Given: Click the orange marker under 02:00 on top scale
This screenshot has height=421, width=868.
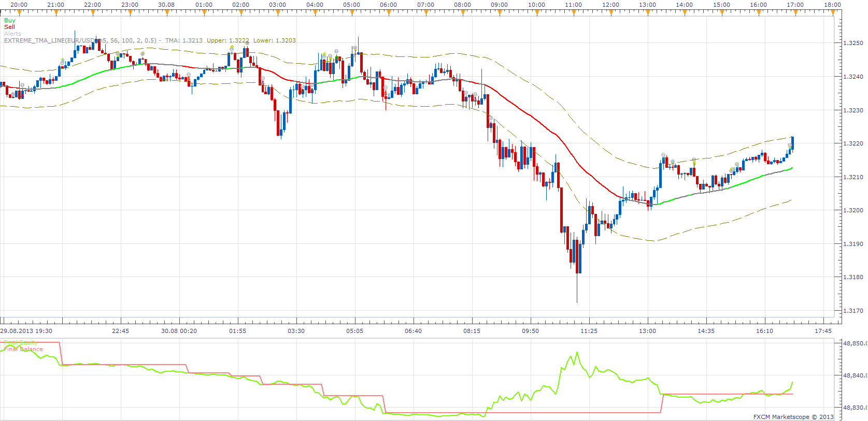Looking at the screenshot, I should [241, 12].
